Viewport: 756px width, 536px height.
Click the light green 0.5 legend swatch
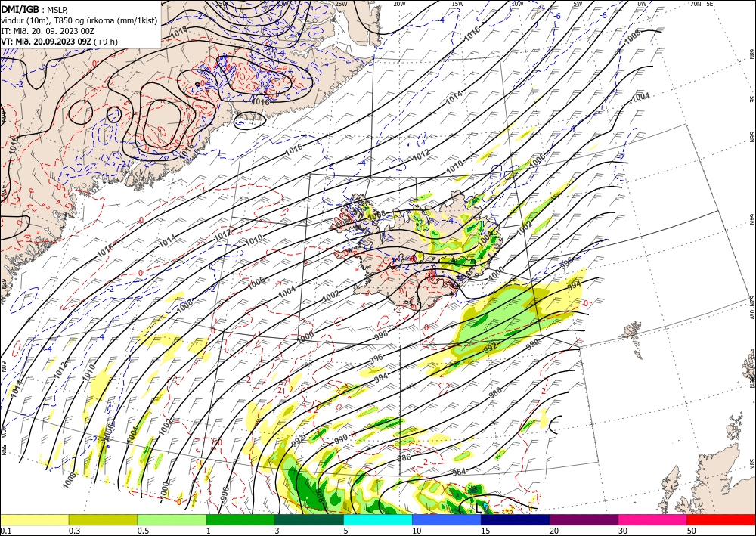pyautogui.click(x=172, y=519)
